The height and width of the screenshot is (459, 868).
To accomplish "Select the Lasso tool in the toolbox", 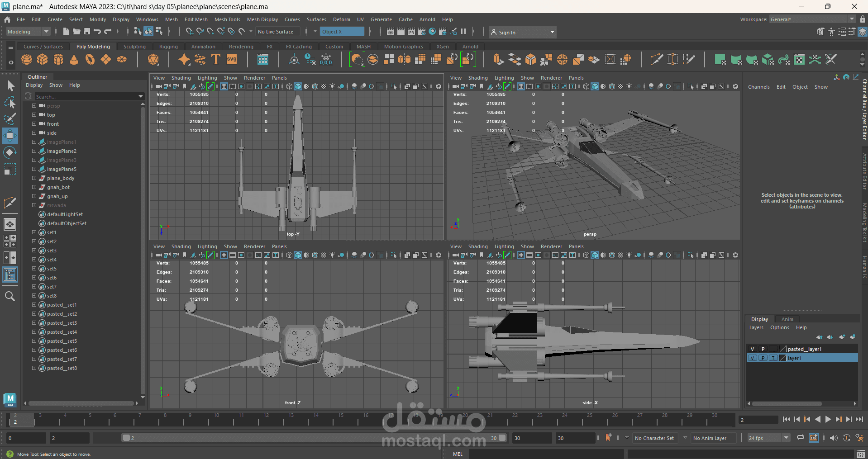I will (10, 102).
